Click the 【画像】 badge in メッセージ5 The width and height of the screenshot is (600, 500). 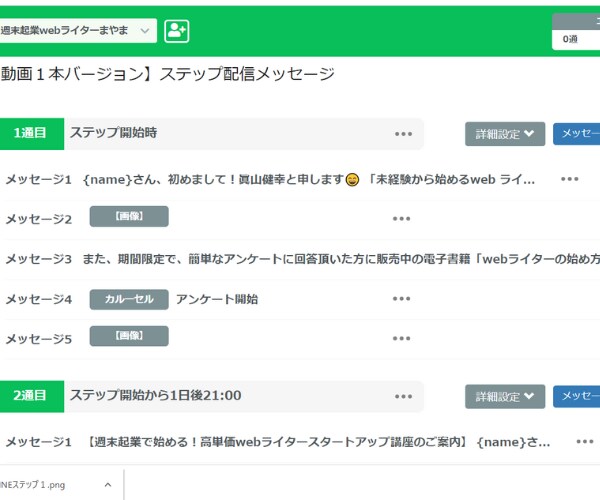coord(129,336)
